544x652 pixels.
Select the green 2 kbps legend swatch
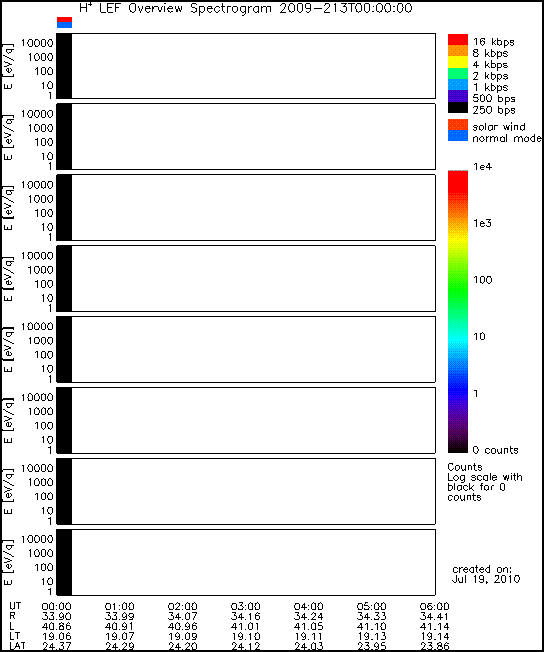458,74
